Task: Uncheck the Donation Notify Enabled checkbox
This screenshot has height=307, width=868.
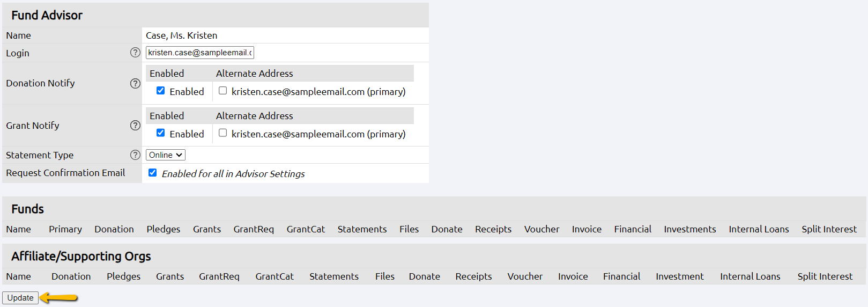Action: point(160,91)
